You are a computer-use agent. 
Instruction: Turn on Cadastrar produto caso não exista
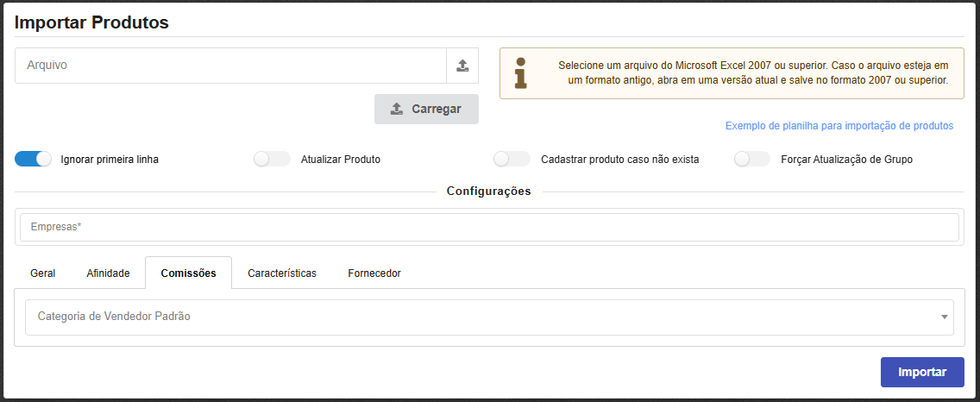[512, 159]
